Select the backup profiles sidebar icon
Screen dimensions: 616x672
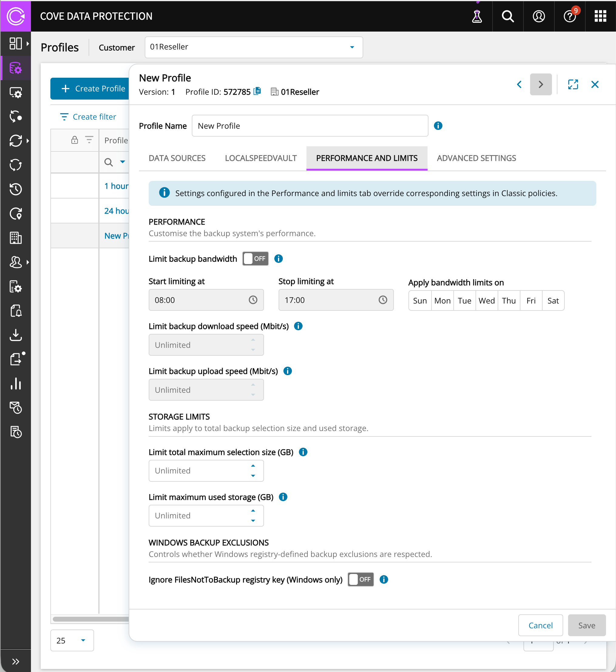tap(16, 68)
